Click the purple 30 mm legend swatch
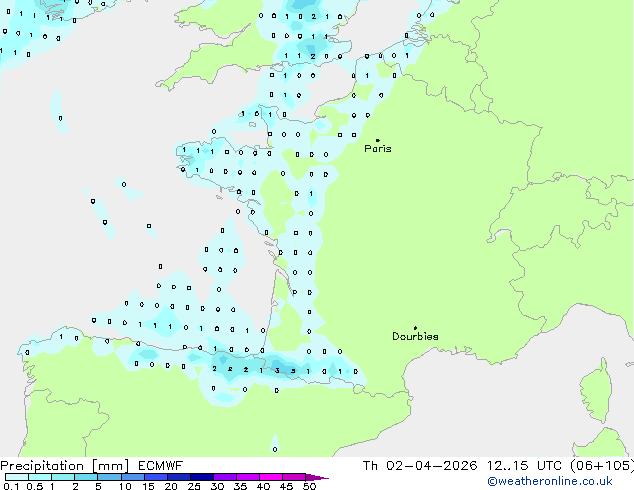Image resolution: width=634 pixels, height=490 pixels. tap(225, 477)
